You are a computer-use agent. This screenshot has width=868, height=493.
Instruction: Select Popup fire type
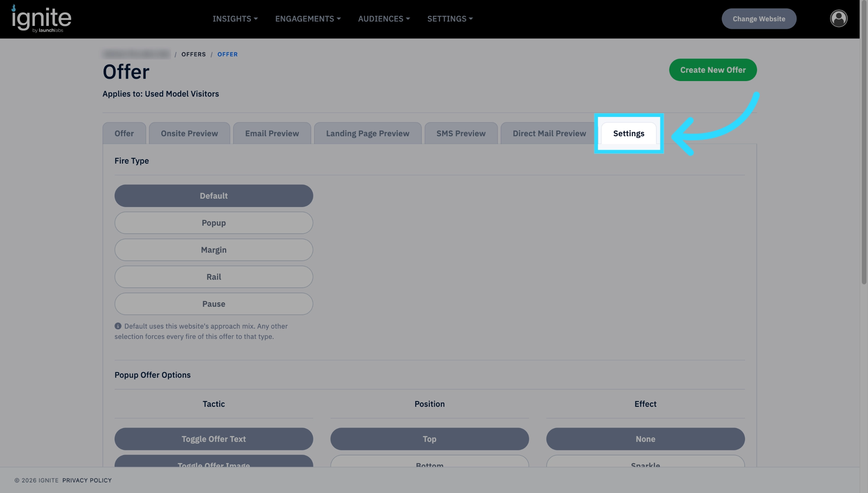(214, 223)
